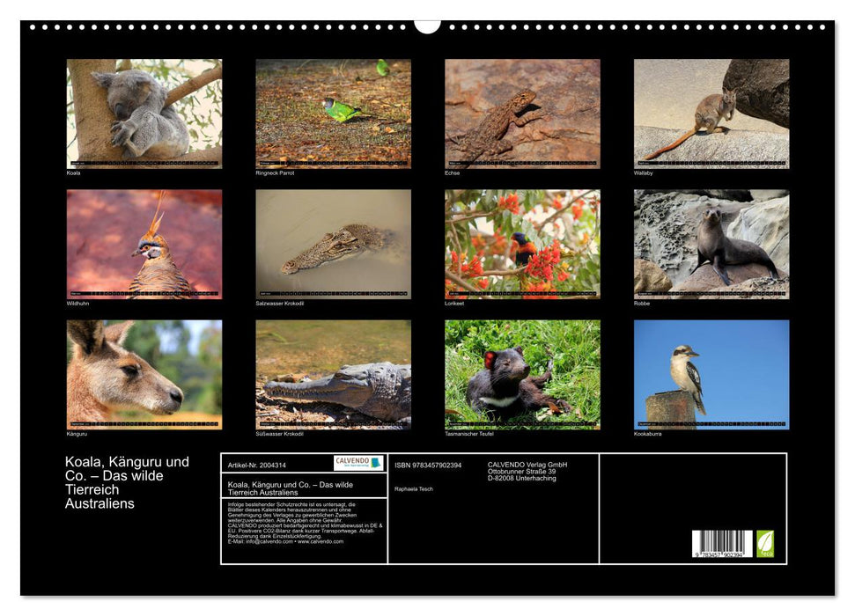This screenshot has width=855, height=616.
Task: Open the Tasmanischer Teufel photo
Action: point(522,374)
